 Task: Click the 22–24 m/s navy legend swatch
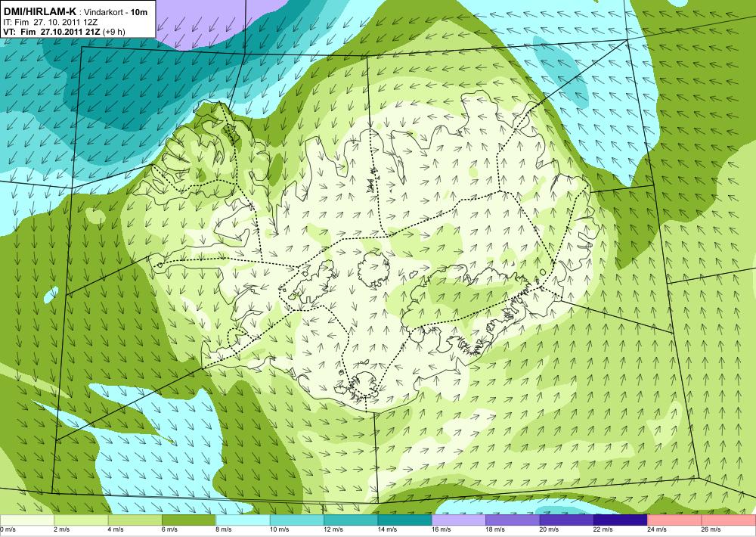coord(621,520)
